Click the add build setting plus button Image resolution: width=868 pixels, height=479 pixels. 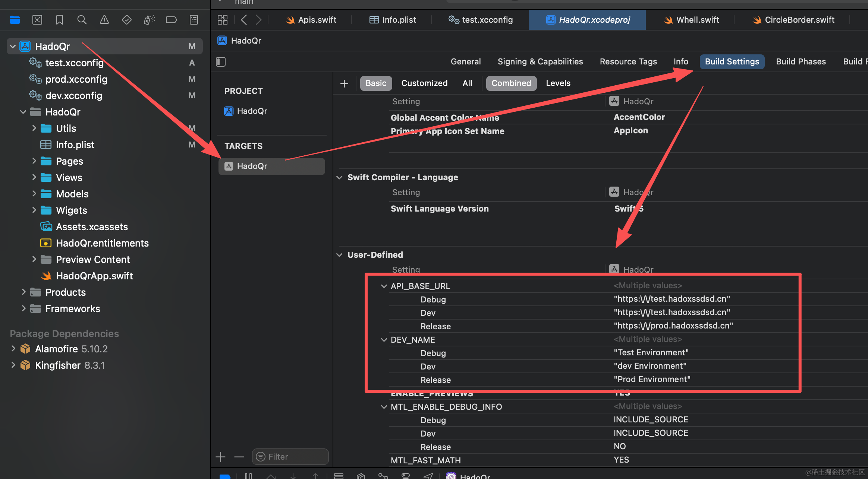point(344,83)
